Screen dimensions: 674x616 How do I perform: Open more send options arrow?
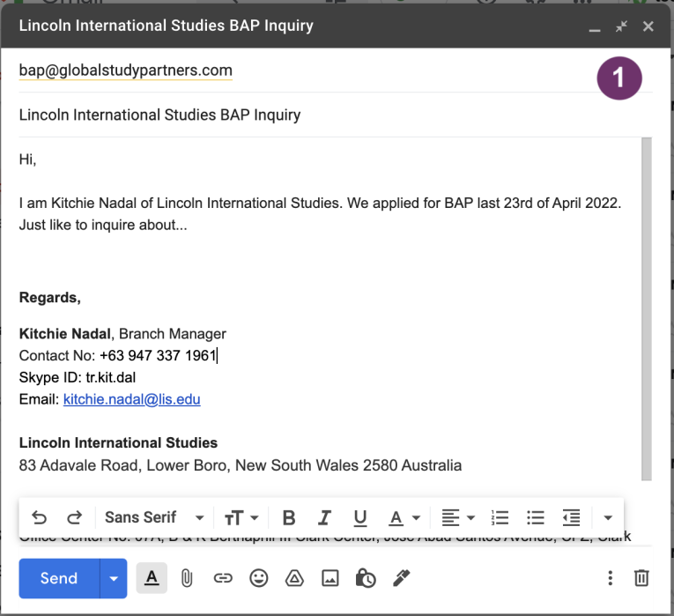[x=114, y=578]
